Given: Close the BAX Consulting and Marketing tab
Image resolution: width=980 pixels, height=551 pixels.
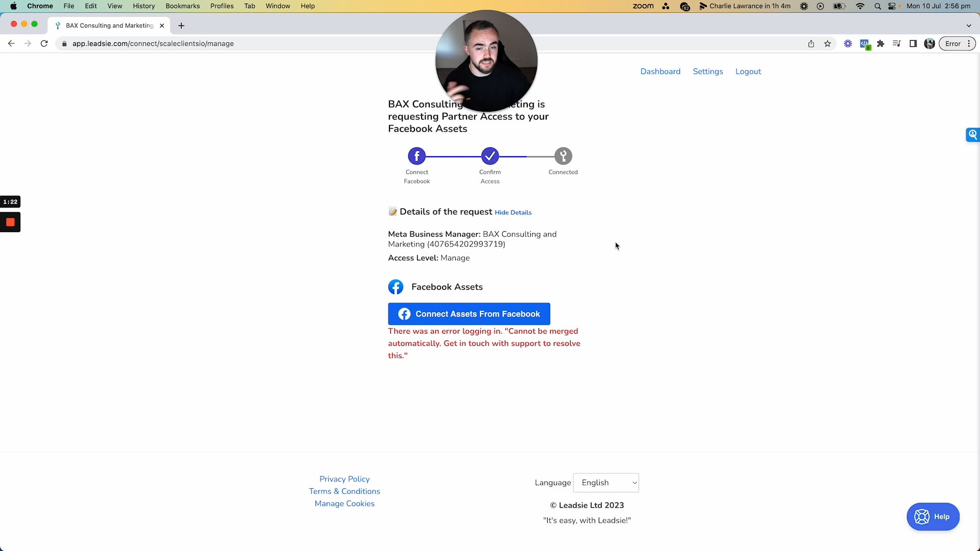Looking at the screenshot, I should coord(162,26).
